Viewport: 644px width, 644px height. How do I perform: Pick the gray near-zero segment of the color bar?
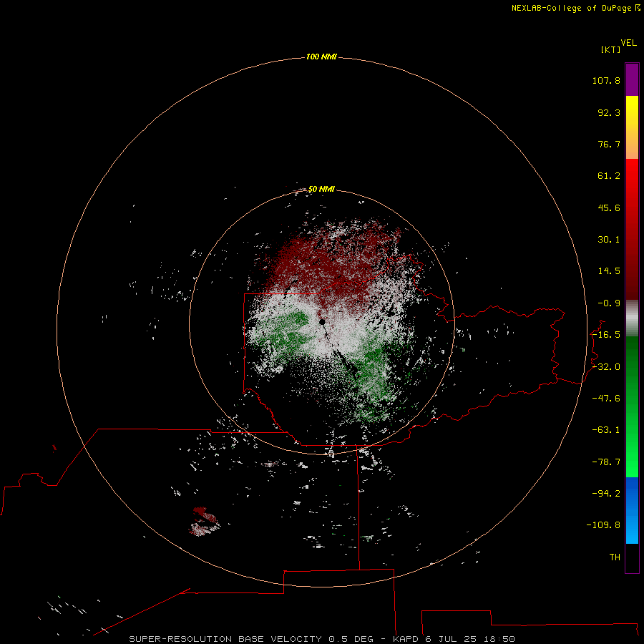pyautogui.click(x=632, y=318)
